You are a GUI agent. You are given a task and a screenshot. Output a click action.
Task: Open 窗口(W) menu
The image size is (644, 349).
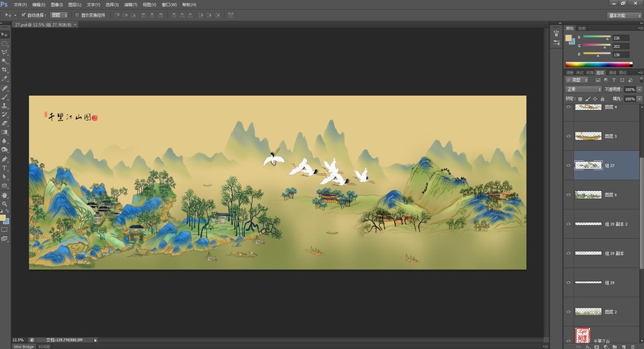coord(169,4)
